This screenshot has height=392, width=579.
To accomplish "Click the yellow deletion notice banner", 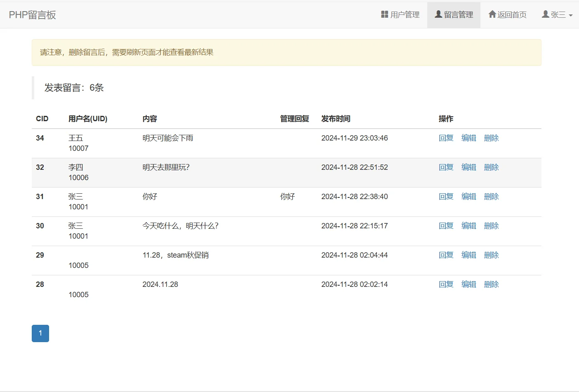I will pyautogui.click(x=287, y=52).
